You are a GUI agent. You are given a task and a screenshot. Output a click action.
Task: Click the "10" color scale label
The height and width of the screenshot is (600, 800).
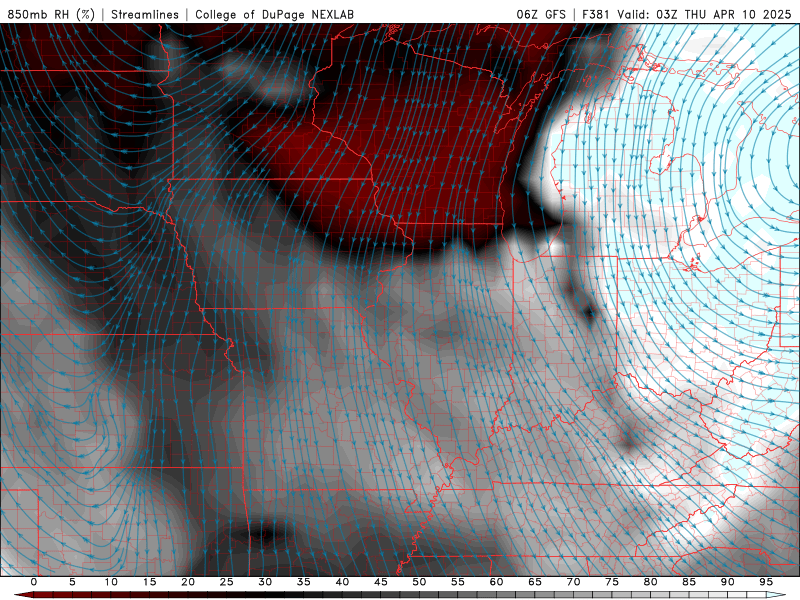pos(111,582)
